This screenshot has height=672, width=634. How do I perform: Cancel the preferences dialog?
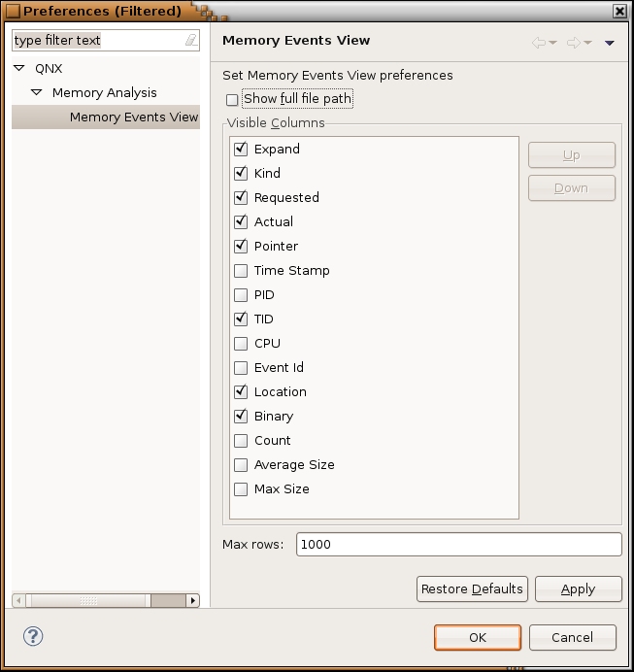click(572, 638)
